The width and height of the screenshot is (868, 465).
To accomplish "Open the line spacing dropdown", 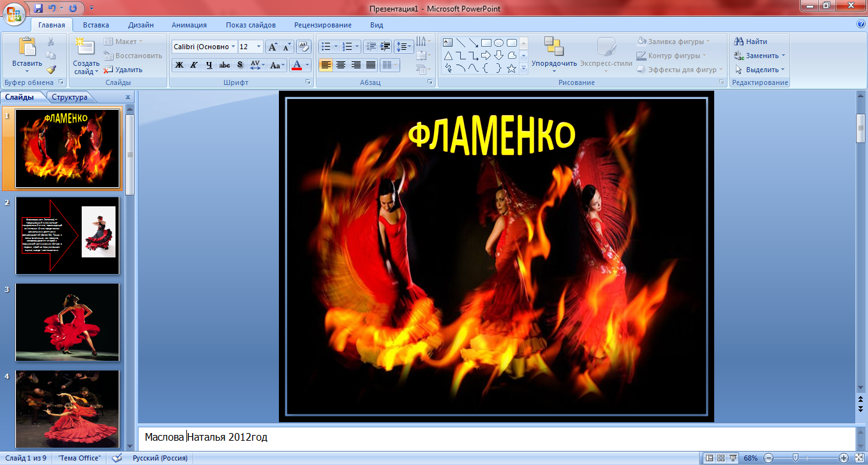I will [x=404, y=47].
